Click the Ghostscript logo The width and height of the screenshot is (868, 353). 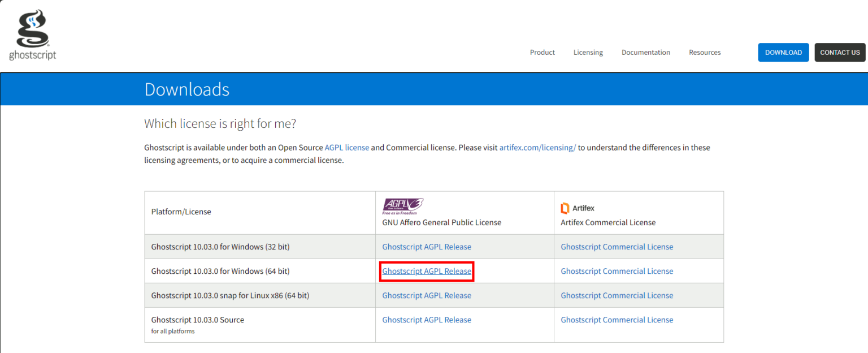32,33
